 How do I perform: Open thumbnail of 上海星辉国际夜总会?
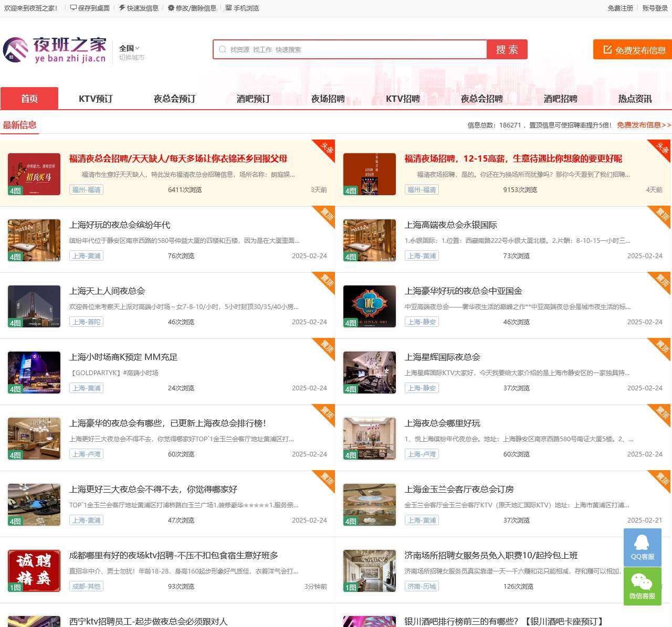370,373
